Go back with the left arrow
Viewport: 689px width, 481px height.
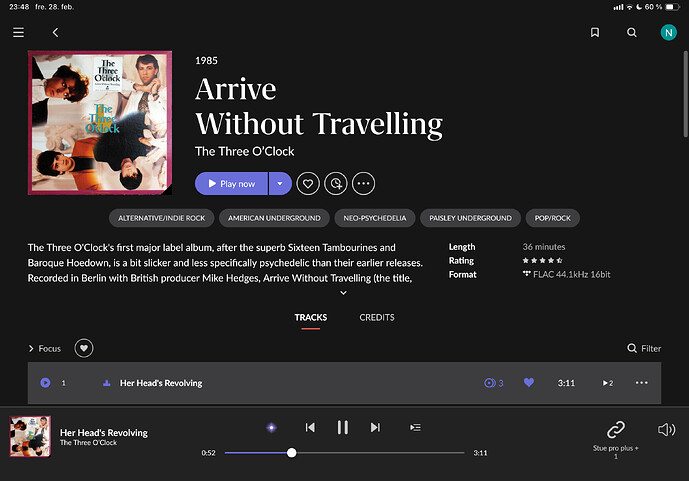[55, 33]
